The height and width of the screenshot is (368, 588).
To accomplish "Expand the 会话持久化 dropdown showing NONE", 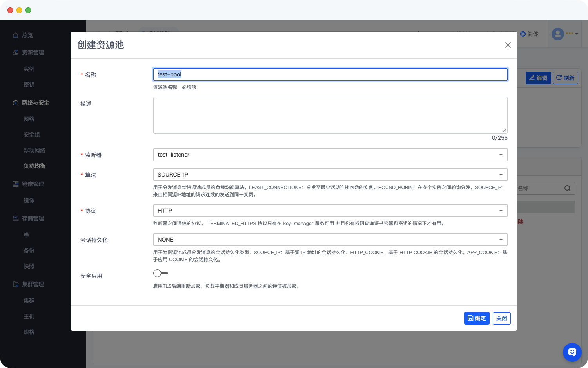I will (330, 240).
